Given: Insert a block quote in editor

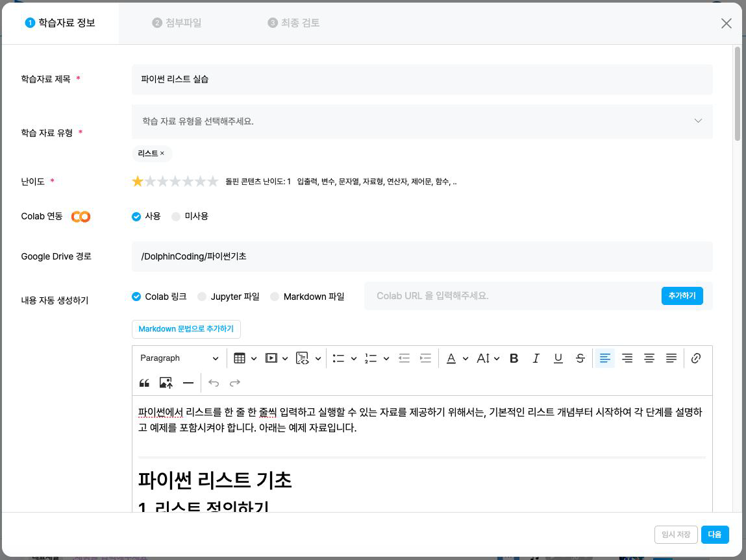Looking at the screenshot, I should click(x=144, y=383).
